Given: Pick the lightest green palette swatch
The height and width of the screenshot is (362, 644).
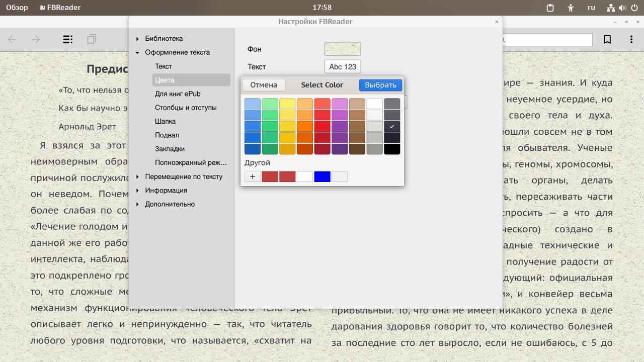Looking at the screenshot, I should pyautogui.click(x=270, y=104).
